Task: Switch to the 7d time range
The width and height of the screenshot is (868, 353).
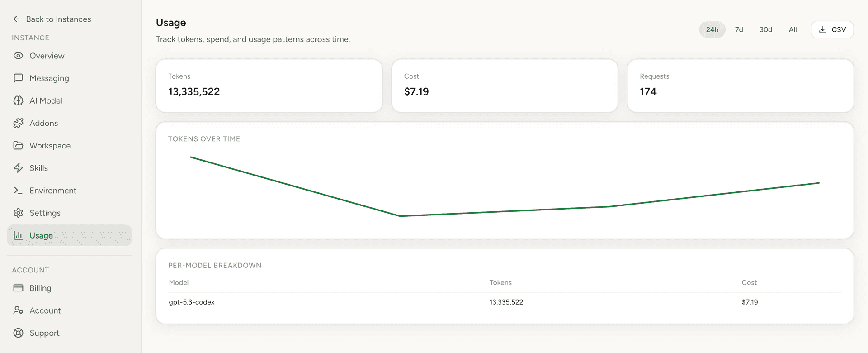Action: click(x=739, y=29)
